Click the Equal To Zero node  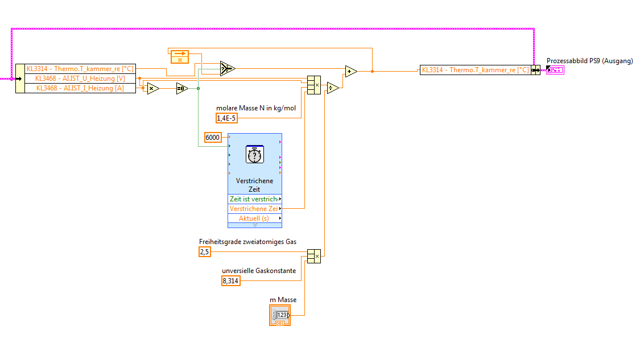(182, 88)
